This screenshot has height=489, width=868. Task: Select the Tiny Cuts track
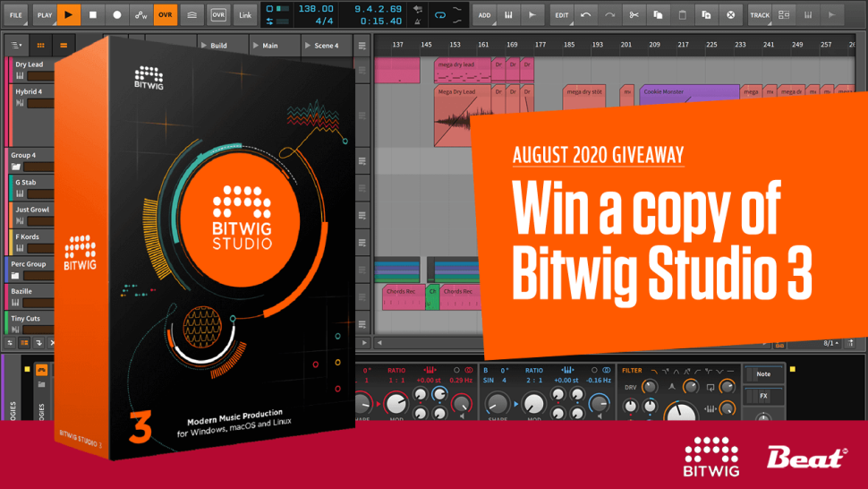click(25, 318)
